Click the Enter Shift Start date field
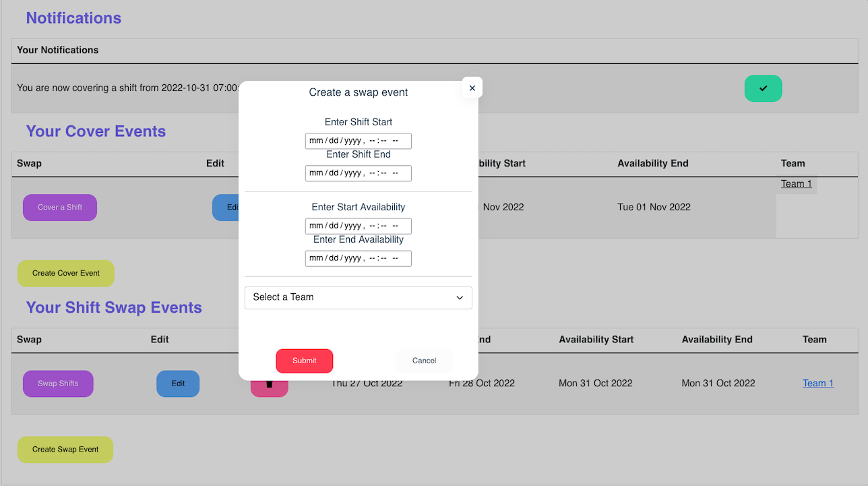Screen dimensions: 868x486 (358, 141)
